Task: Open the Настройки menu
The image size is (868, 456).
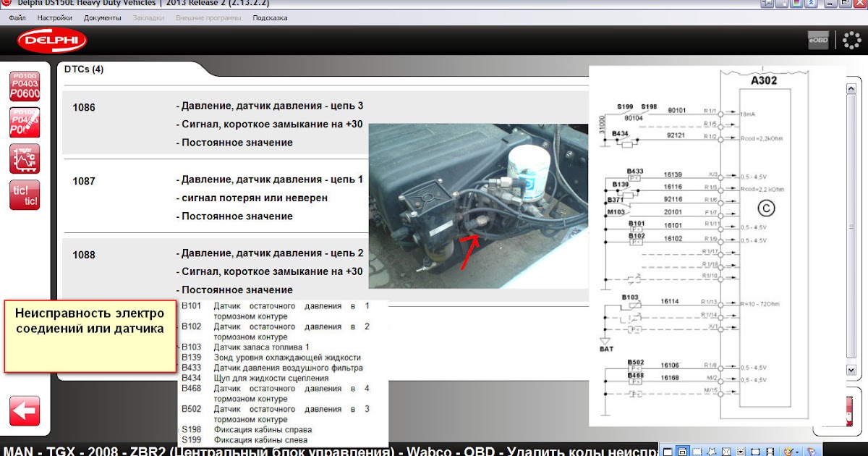Action: pos(54,17)
